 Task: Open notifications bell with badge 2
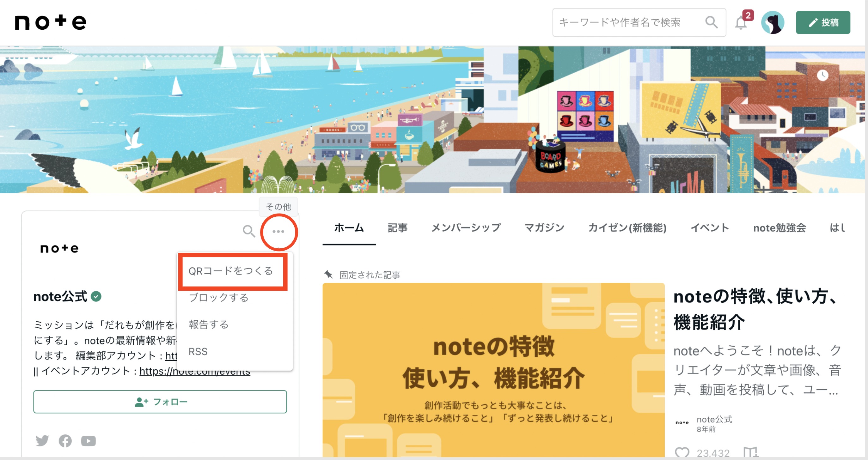pos(741,23)
